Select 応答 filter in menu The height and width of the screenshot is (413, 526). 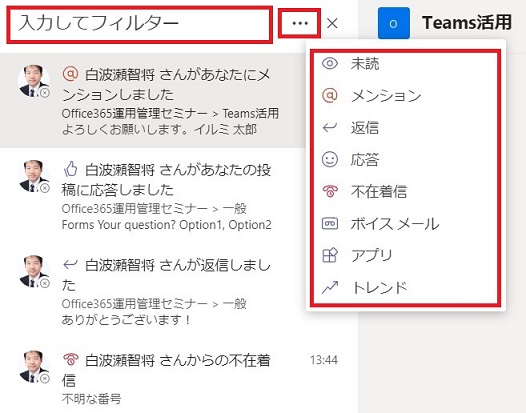(x=405, y=159)
